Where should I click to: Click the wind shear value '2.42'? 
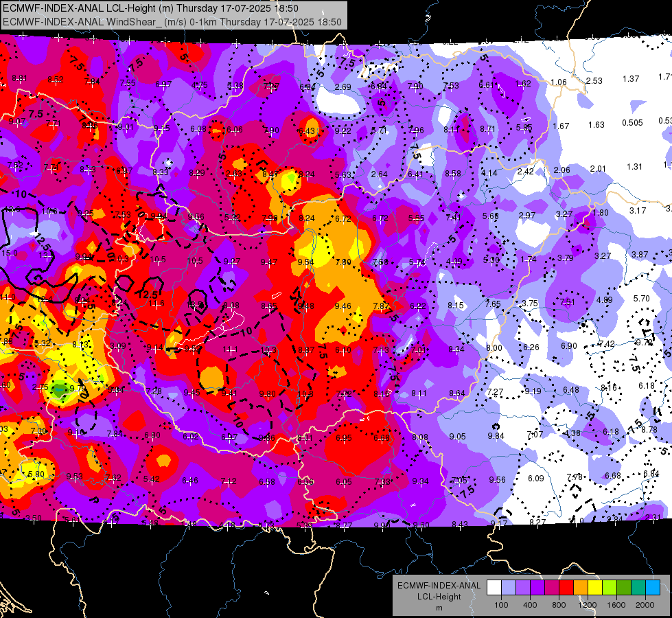(x=525, y=172)
